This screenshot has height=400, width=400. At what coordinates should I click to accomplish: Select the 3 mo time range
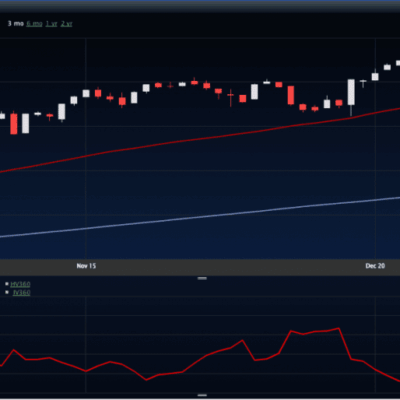point(16,24)
